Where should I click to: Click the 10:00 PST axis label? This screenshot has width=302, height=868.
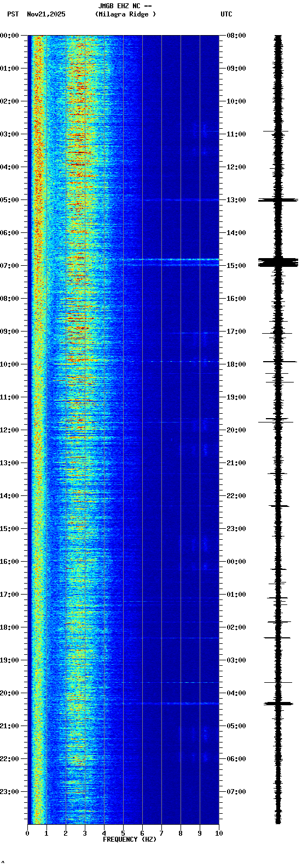point(10,364)
